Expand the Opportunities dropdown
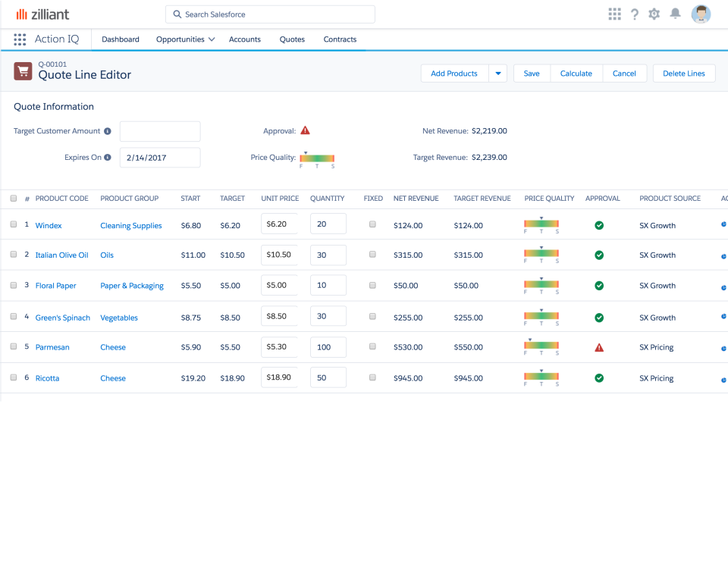 212,39
